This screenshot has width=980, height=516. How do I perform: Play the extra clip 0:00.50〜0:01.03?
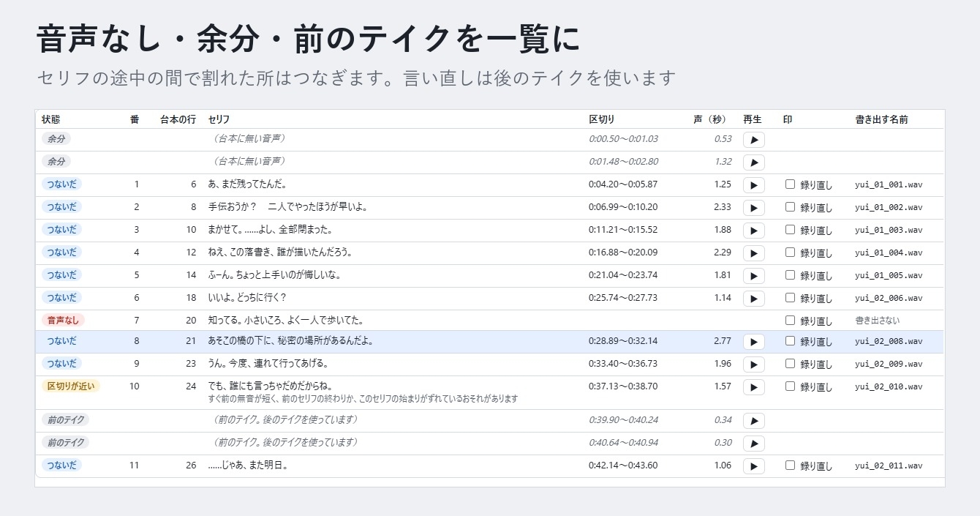[x=753, y=140]
